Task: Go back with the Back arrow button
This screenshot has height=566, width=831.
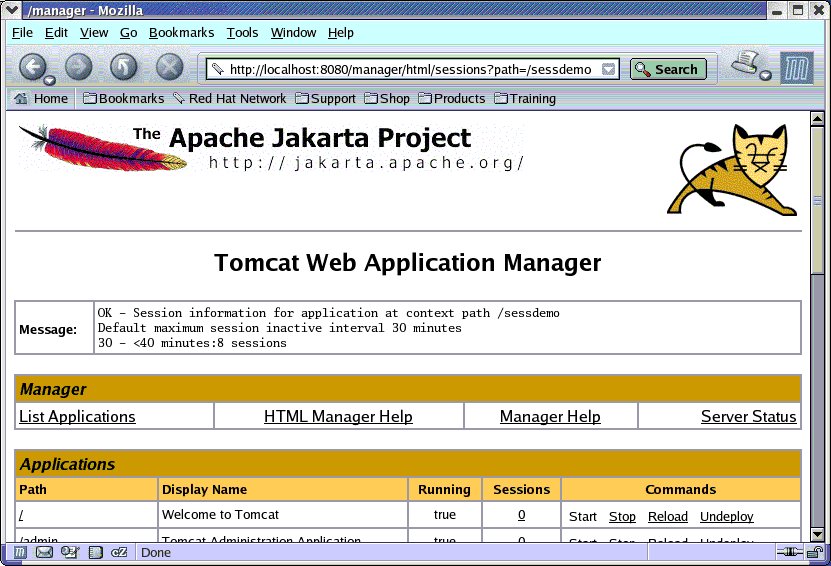Action: (32, 67)
